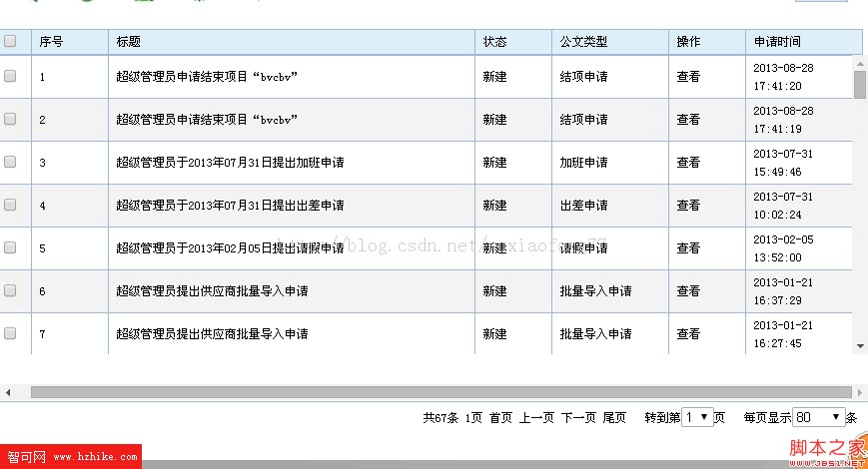Click 查看 link for row 1

[688, 77]
